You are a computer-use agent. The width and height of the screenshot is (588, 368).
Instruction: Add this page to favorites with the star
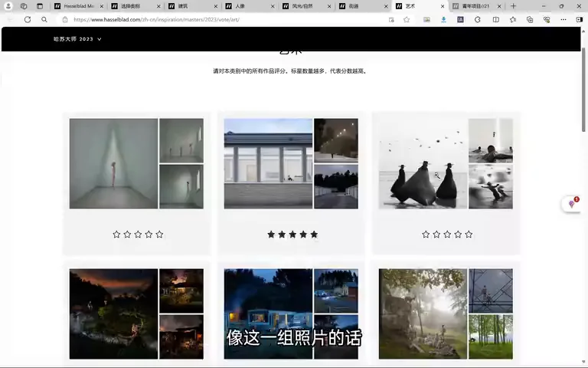coord(407,19)
